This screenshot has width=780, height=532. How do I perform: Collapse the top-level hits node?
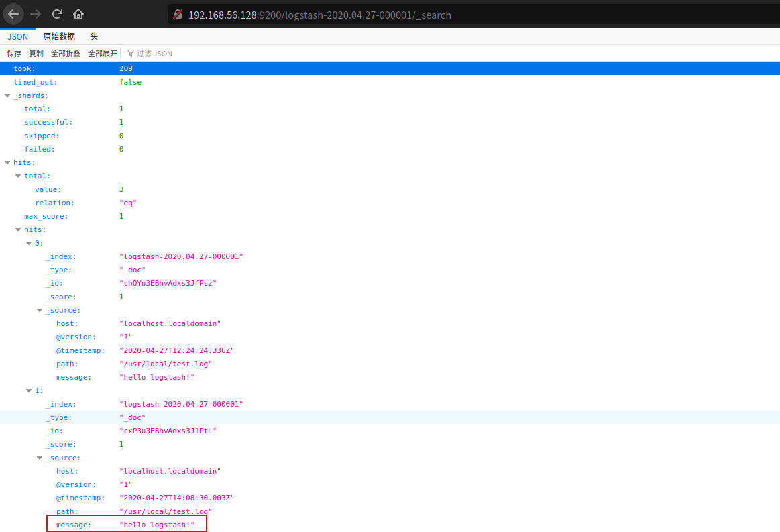pyautogui.click(x=7, y=162)
